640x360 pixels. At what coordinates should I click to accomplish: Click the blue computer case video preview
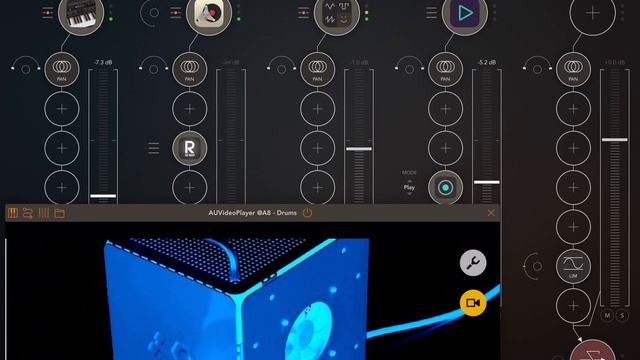point(237,299)
